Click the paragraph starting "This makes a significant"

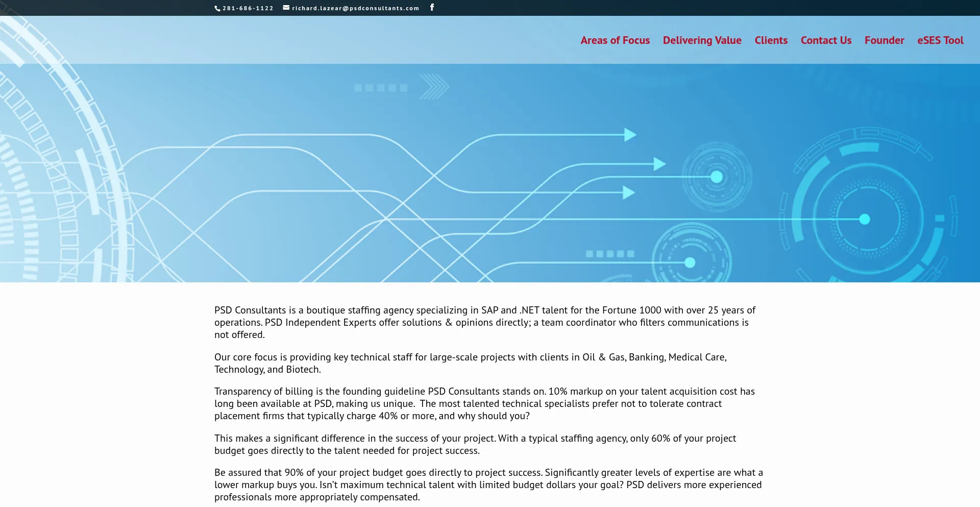pyautogui.click(x=475, y=444)
